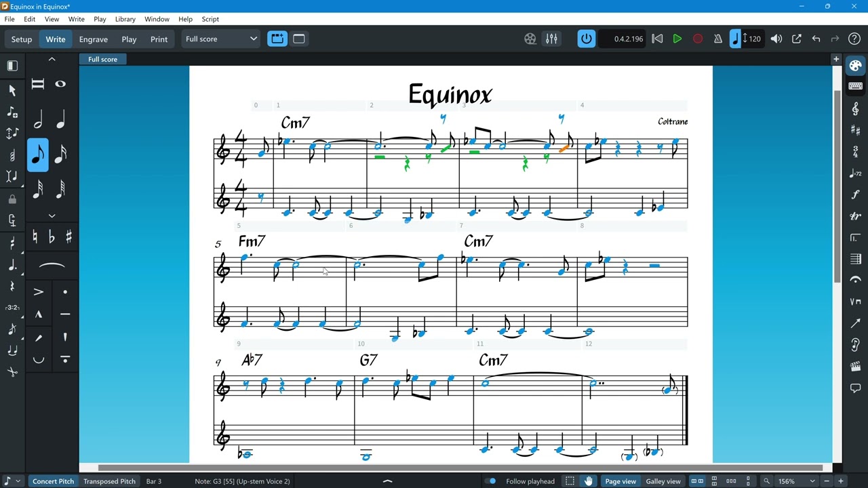This screenshot has height=488, width=868.
Task: Select the Full score tab
Action: 102,59
